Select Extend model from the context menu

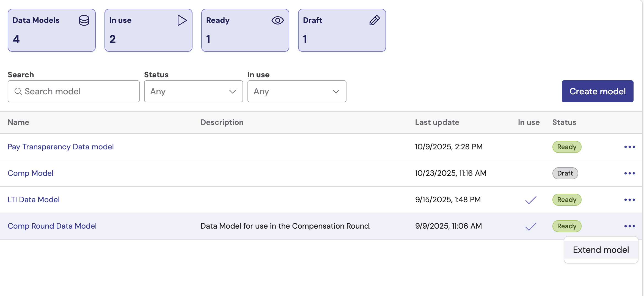(601, 250)
